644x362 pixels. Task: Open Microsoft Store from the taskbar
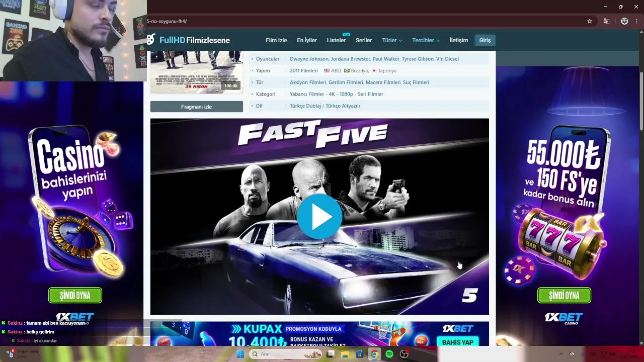(x=360, y=354)
